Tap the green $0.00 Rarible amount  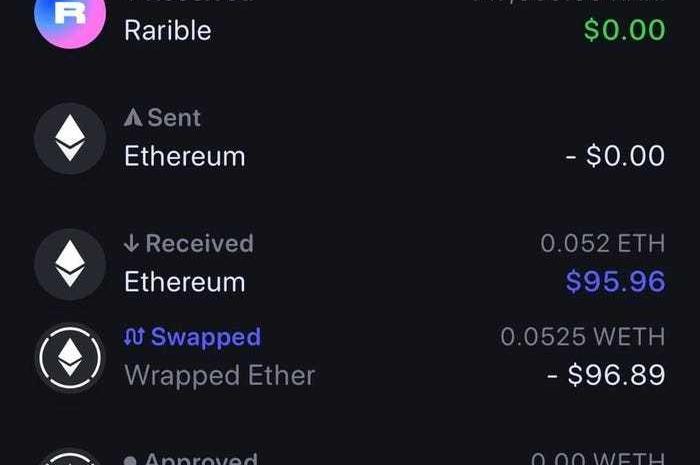coord(625,30)
